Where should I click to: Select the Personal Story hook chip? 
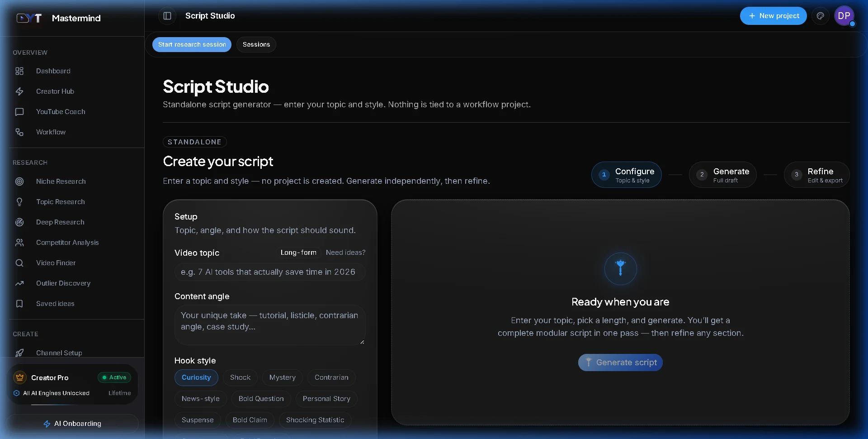point(326,399)
